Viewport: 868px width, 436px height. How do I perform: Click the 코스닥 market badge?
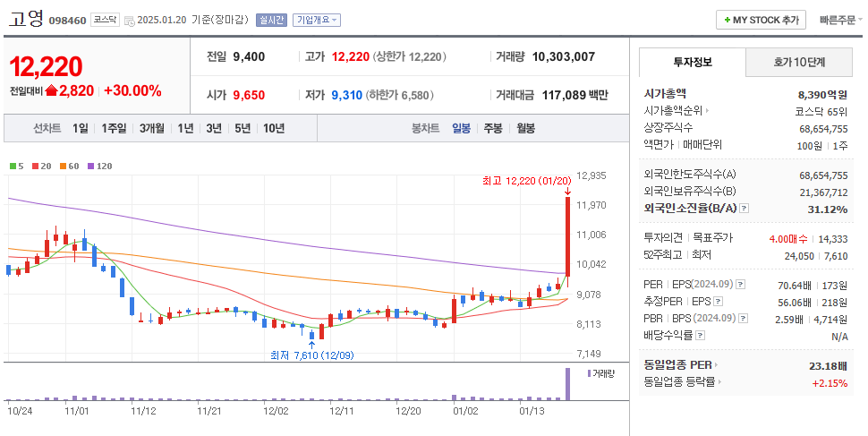(106, 20)
